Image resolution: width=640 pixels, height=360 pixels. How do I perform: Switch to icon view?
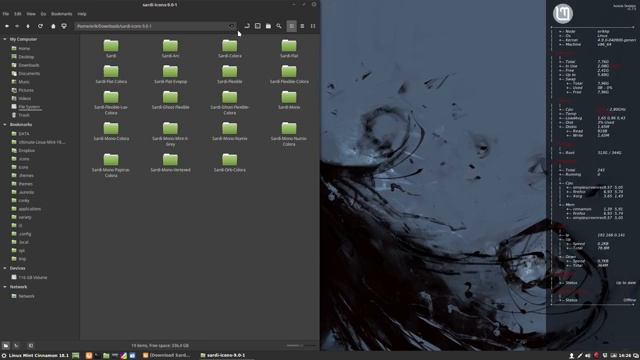(x=291, y=26)
